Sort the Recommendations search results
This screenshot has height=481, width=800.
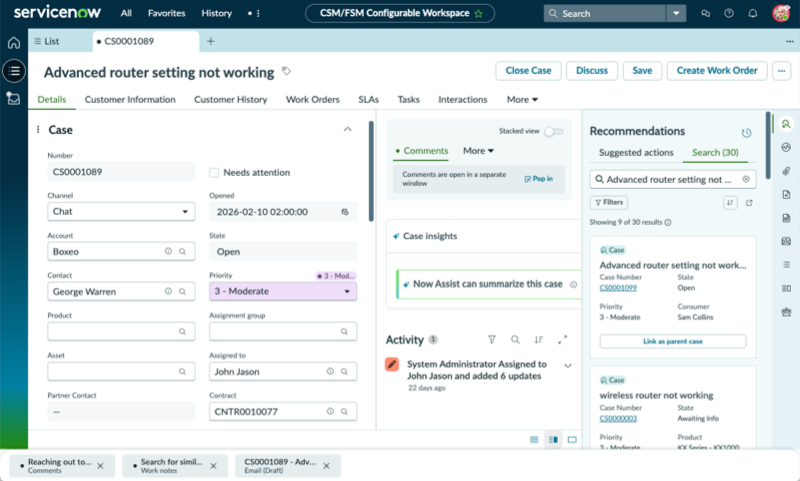coord(730,202)
